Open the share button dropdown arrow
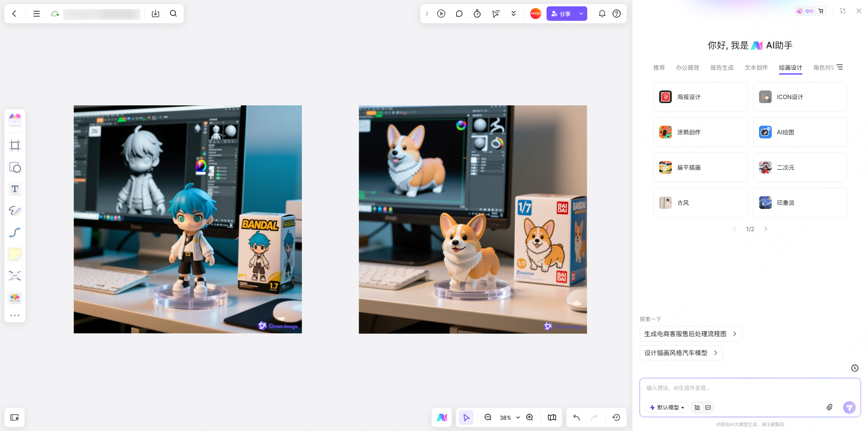Image resolution: width=868 pixels, height=431 pixels. click(581, 14)
